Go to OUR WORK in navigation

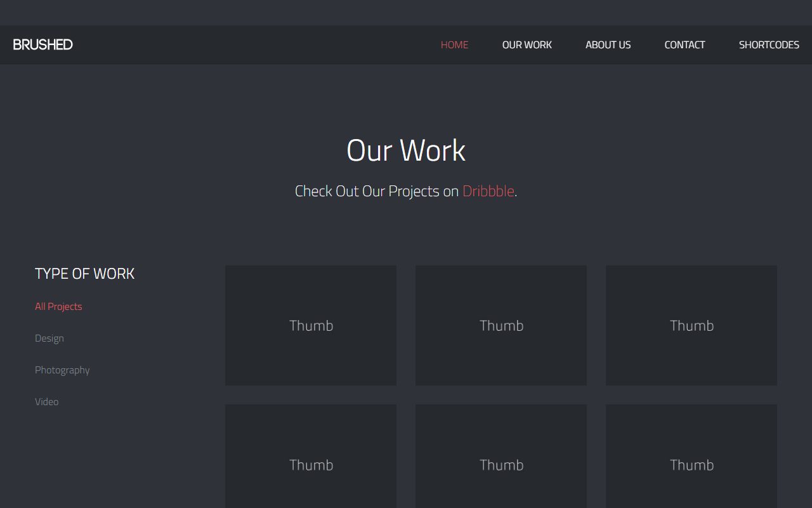click(x=527, y=44)
